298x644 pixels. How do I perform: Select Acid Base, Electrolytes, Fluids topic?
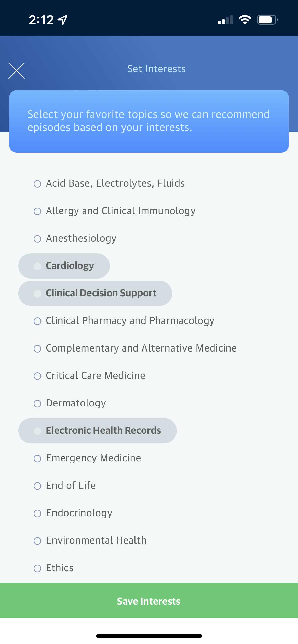point(110,183)
